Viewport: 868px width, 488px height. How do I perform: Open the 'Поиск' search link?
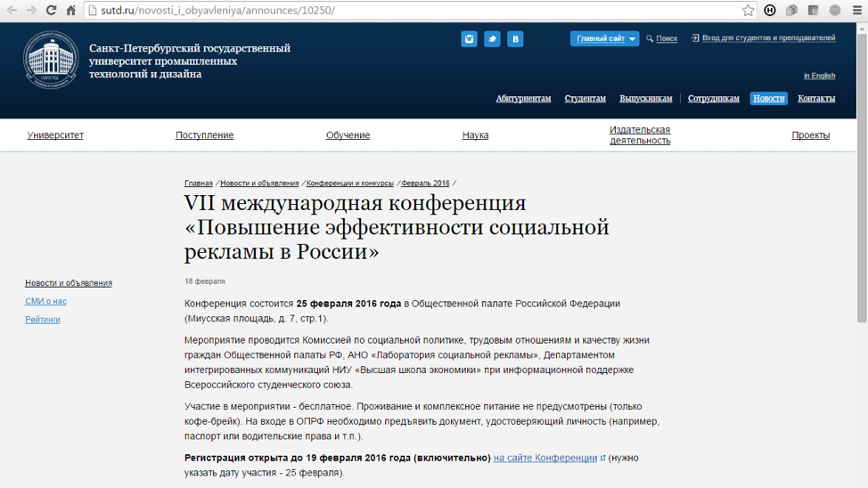point(667,38)
